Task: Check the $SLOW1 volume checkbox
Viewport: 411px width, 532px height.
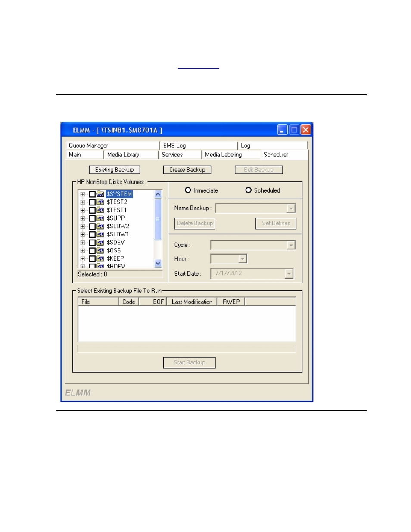Action: [92, 234]
